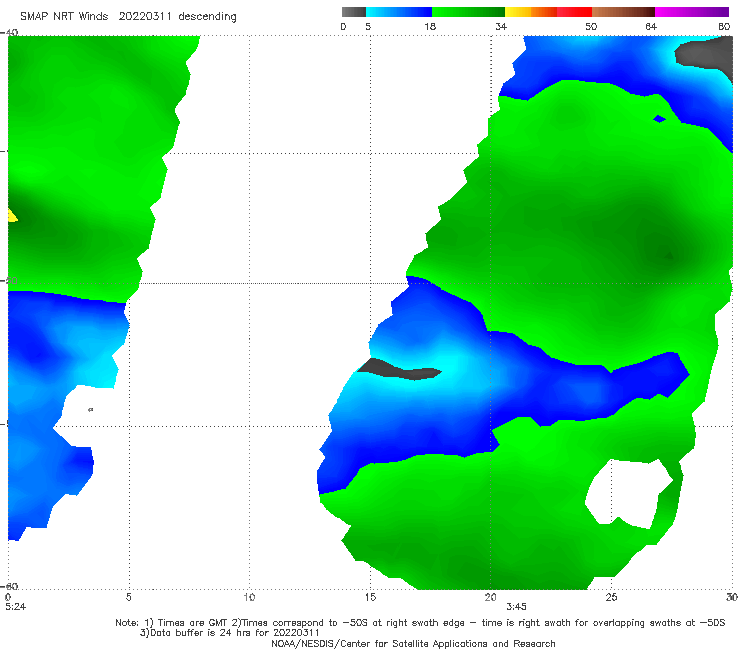Click the longitude axis label '20'
This screenshot has height=650, width=740.
[x=491, y=597]
